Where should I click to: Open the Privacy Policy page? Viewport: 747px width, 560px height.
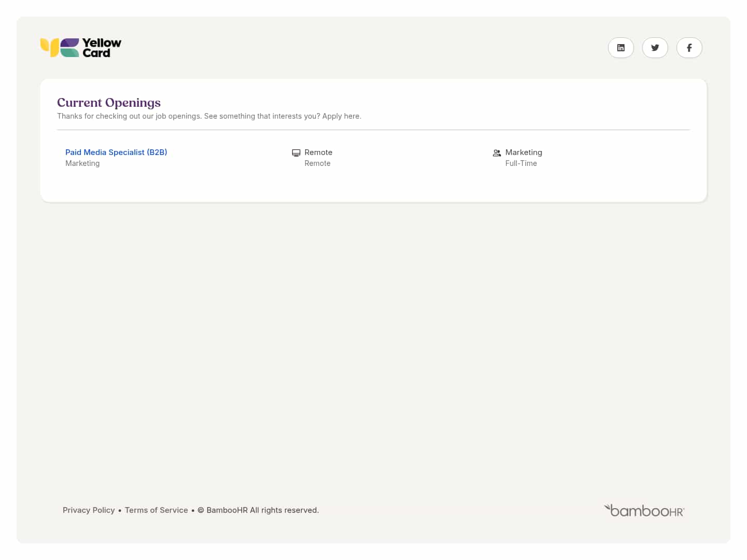(x=89, y=510)
